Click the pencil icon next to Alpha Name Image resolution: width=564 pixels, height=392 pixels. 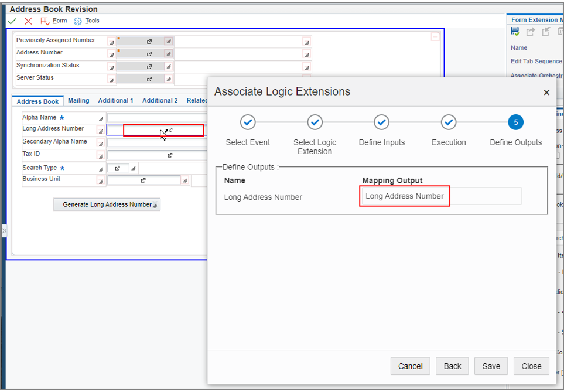click(100, 118)
